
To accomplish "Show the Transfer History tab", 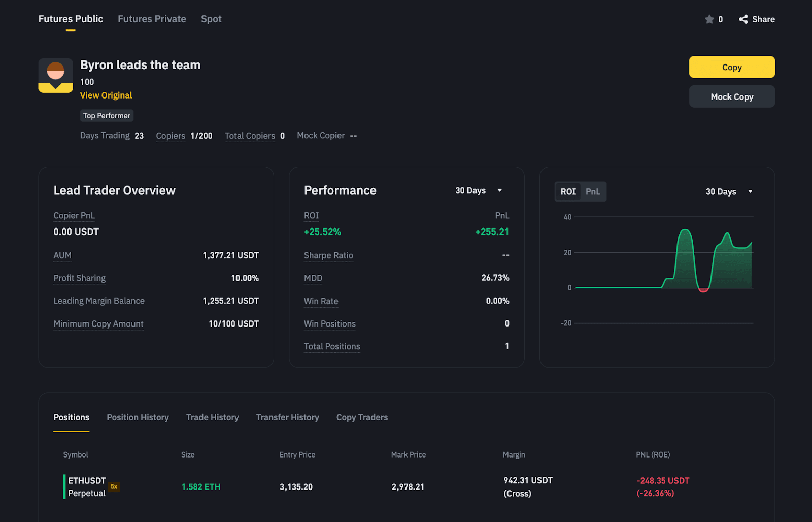I will pyautogui.click(x=287, y=417).
